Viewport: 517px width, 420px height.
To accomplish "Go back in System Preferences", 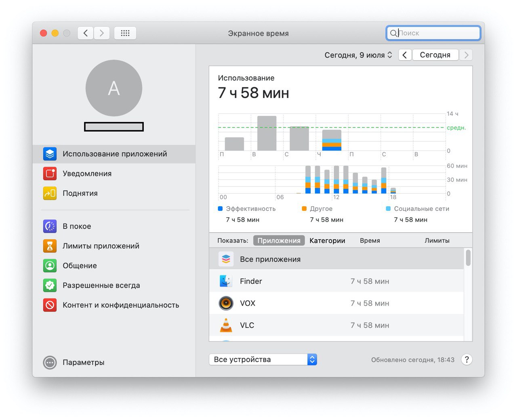I will 86,33.
